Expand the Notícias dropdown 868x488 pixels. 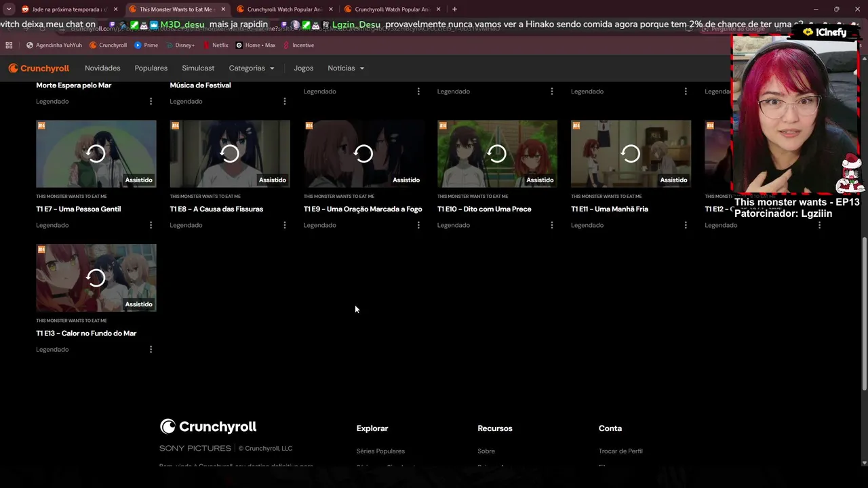coord(346,68)
